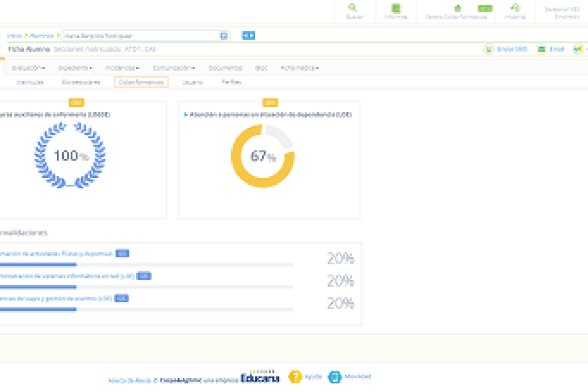Click the first 20% progress bar
Viewport: 588px width, 392px height.
[x=147, y=265]
